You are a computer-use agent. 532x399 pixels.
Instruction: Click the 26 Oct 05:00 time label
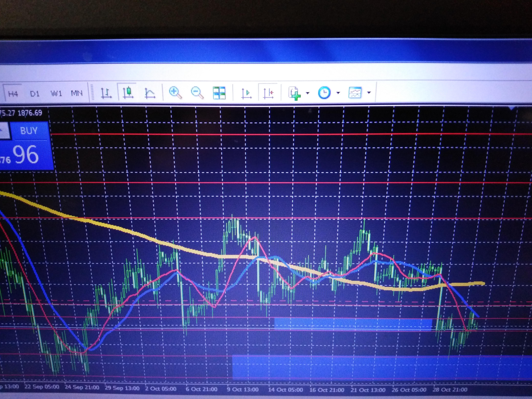pyautogui.click(x=409, y=390)
